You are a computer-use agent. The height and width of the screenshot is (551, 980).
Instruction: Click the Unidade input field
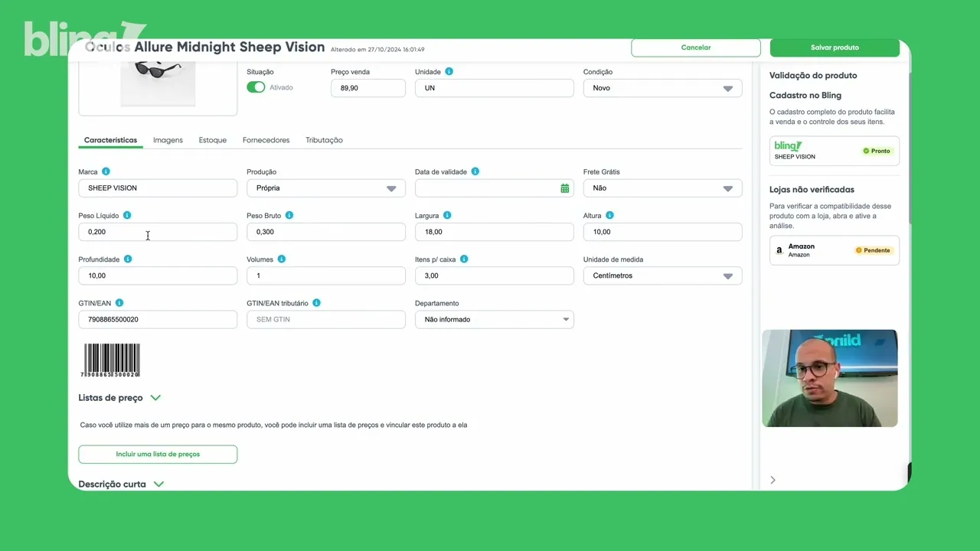coord(495,88)
